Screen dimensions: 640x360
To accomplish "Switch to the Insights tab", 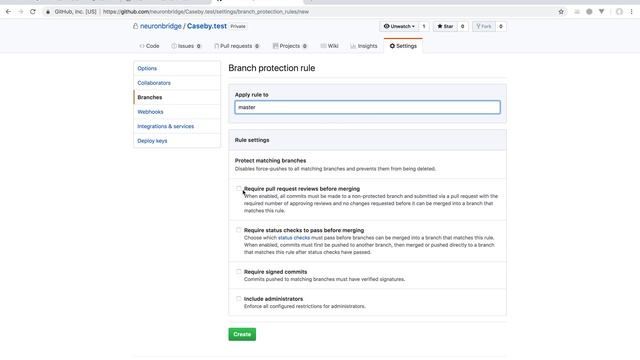I will coord(364,46).
